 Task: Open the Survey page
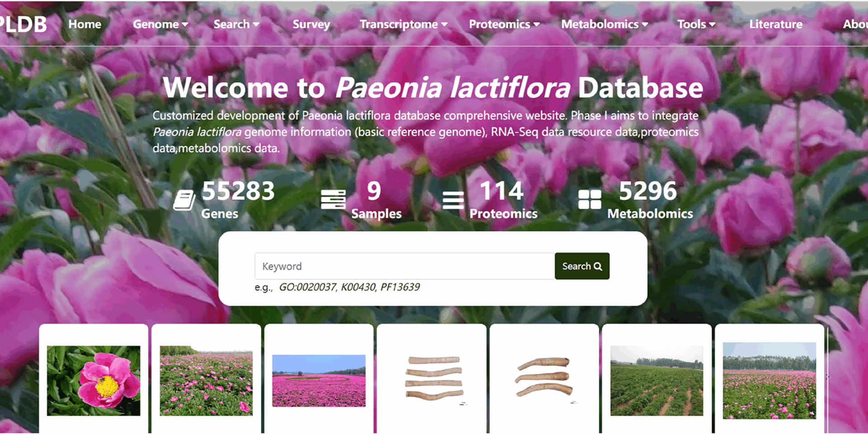311,24
